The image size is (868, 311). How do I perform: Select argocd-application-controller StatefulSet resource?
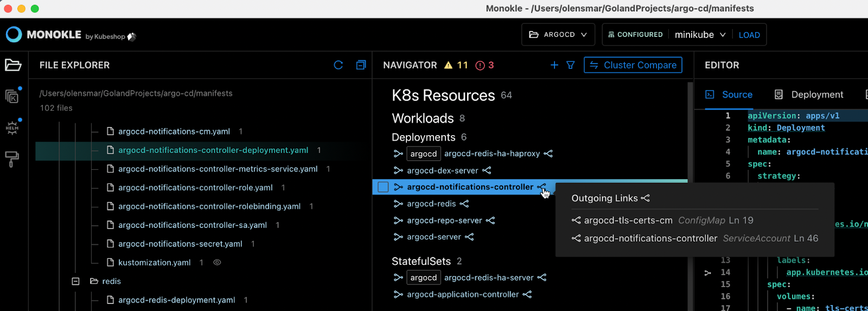coord(463,294)
